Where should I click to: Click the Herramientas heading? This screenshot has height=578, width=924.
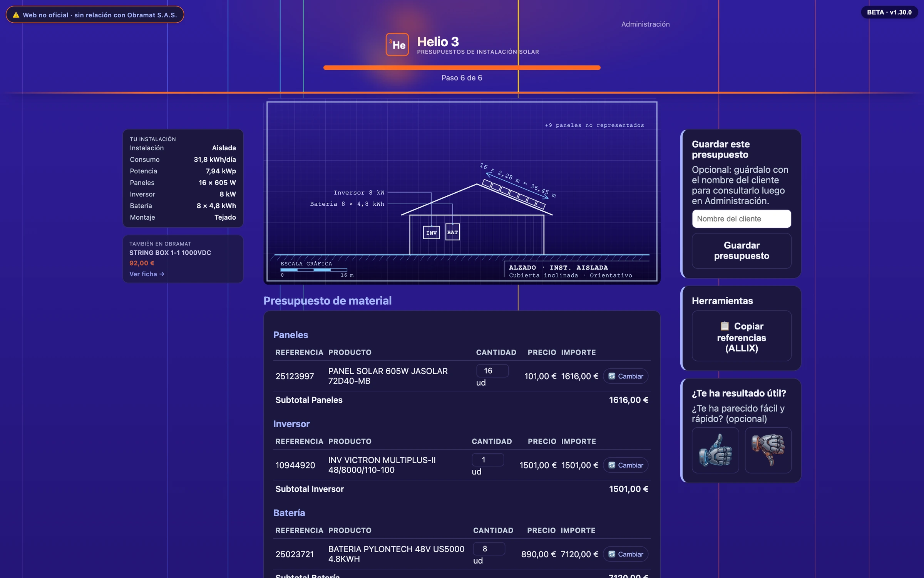tap(722, 301)
